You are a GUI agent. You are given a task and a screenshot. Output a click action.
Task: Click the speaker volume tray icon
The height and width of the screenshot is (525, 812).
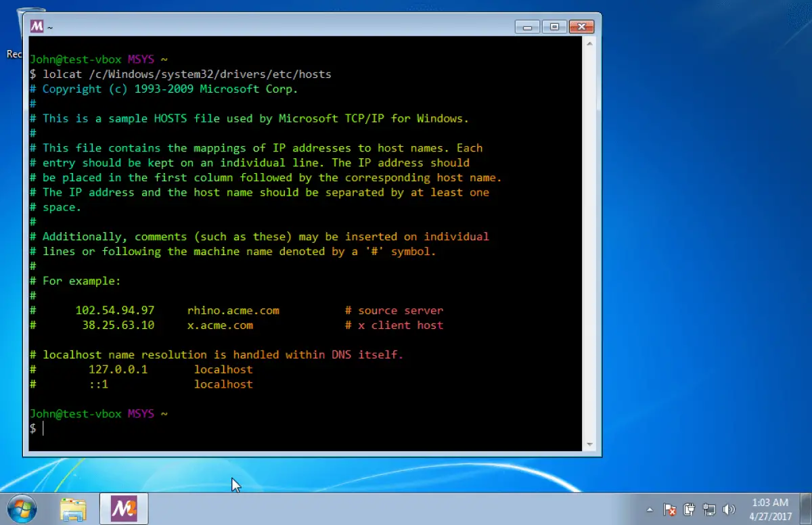tap(729, 509)
